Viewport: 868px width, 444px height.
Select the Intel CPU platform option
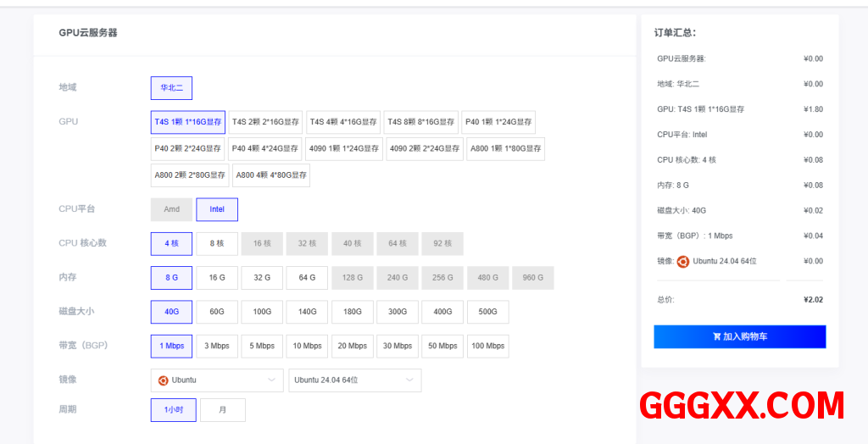[x=217, y=209]
